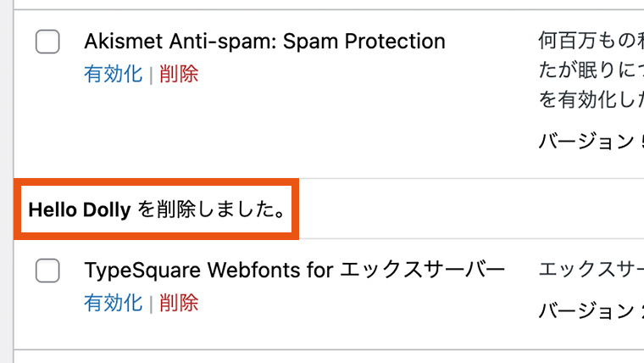The height and width of the screenshot is (363, 644).
Task: Activate Akismet via its 有効化 link
Action: [x=114, y=74]
